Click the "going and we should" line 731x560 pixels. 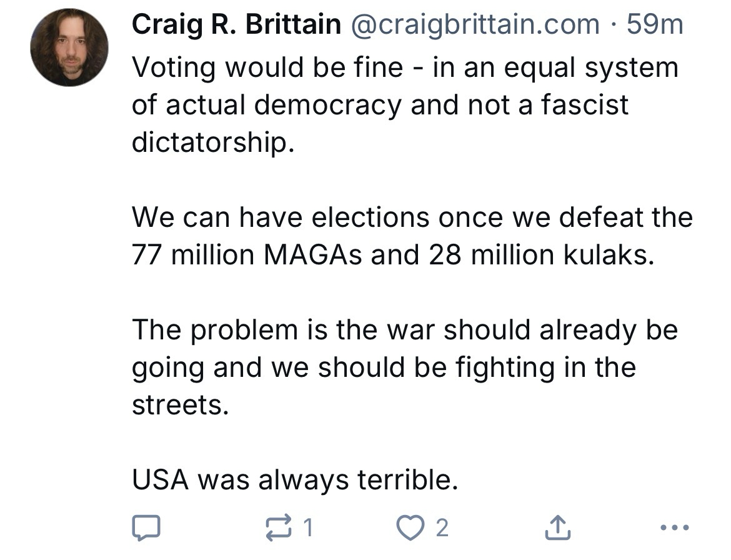tap(383, 367)
